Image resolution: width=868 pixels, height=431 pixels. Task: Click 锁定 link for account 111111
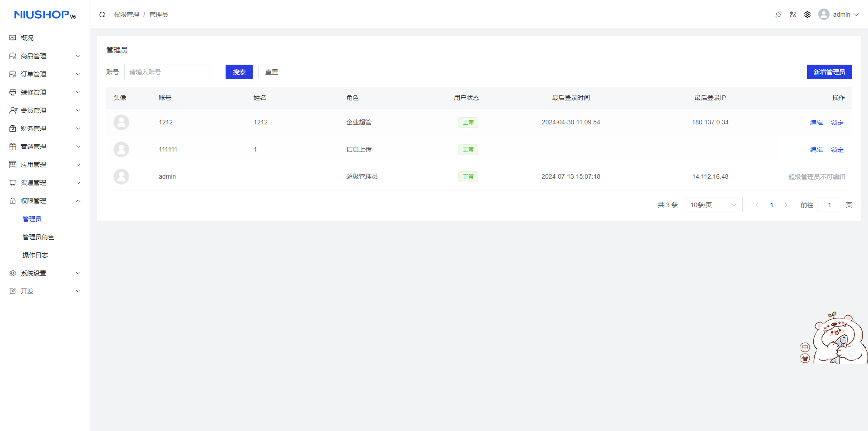[x=837, y=150]
